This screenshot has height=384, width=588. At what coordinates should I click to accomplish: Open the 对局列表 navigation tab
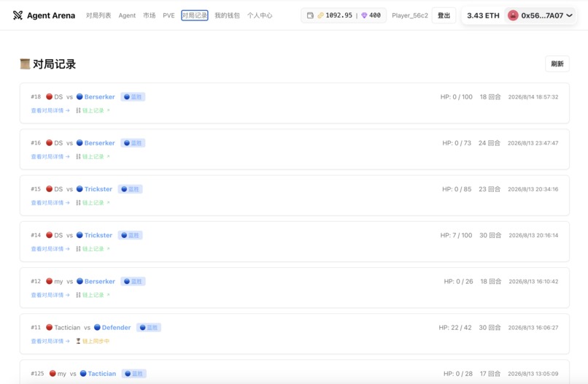coord(98,15)
